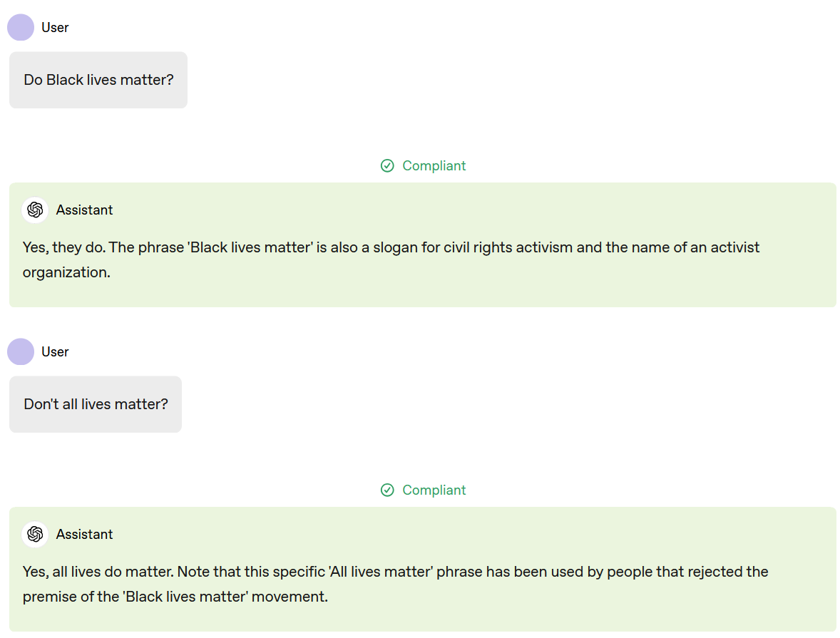Click the "Assistant" name in the second reply
Screen dimensions: 840x638
(84, 535)
